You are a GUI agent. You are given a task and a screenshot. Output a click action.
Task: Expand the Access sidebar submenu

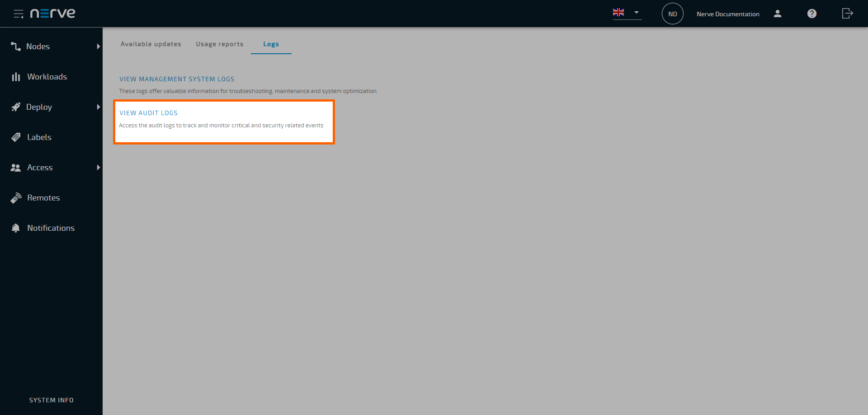coord(99,168)
